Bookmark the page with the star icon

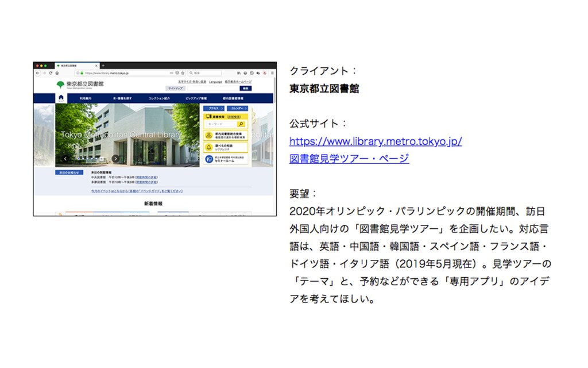point(183,73)
